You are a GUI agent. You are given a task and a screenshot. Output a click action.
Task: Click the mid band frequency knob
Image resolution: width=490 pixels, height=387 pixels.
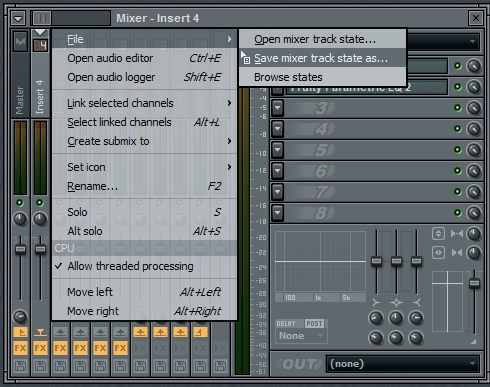(x=396, y=318)
